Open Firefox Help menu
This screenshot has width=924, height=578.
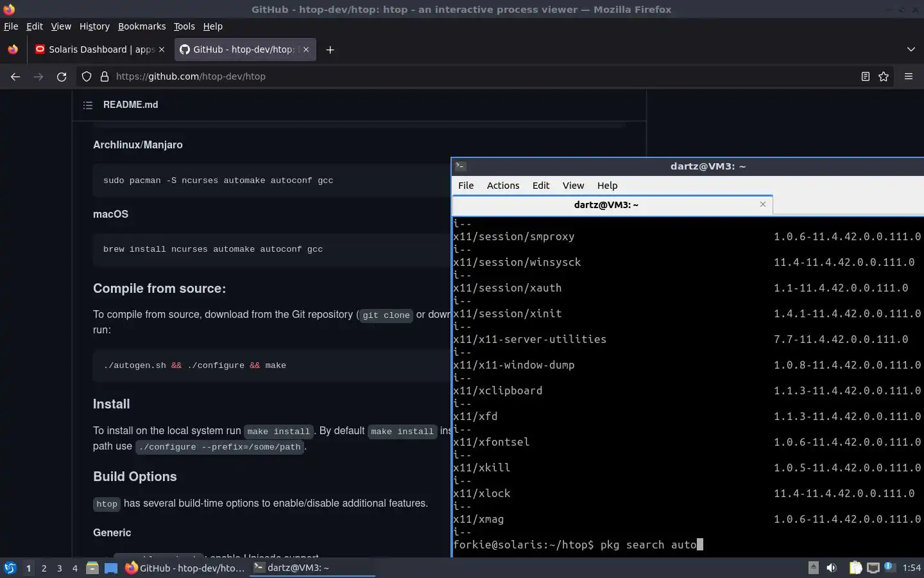(212, 26)
